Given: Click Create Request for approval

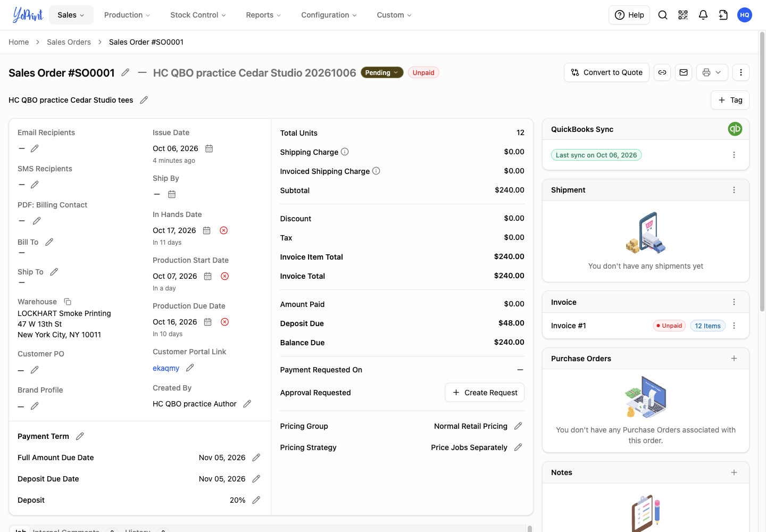Looking at the screenshot, I should tap(485, 393).
